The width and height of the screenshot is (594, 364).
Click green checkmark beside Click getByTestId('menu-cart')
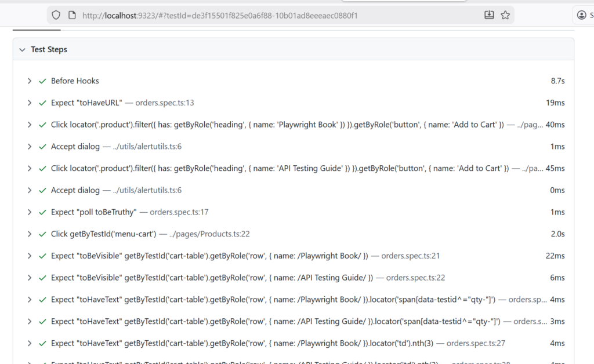coord(42,234)
